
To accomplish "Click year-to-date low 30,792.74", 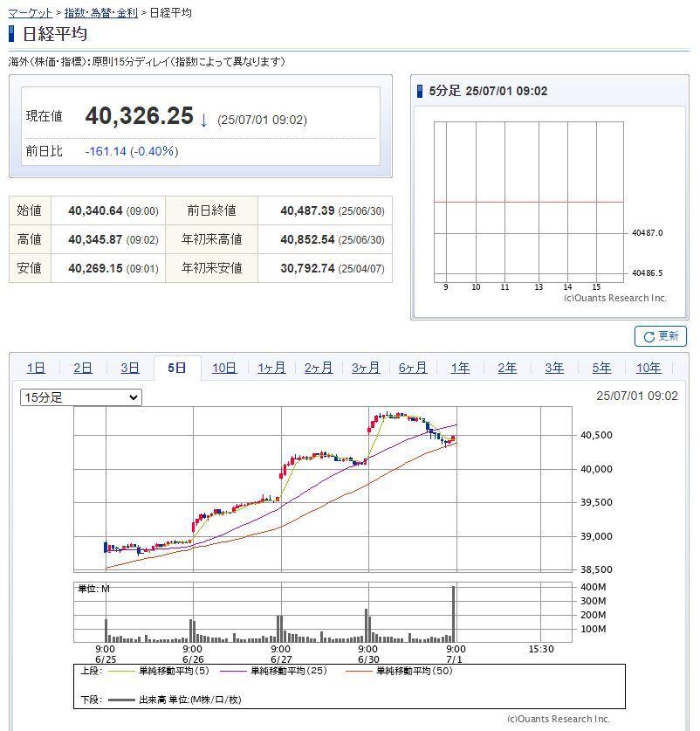I will 307,268.
